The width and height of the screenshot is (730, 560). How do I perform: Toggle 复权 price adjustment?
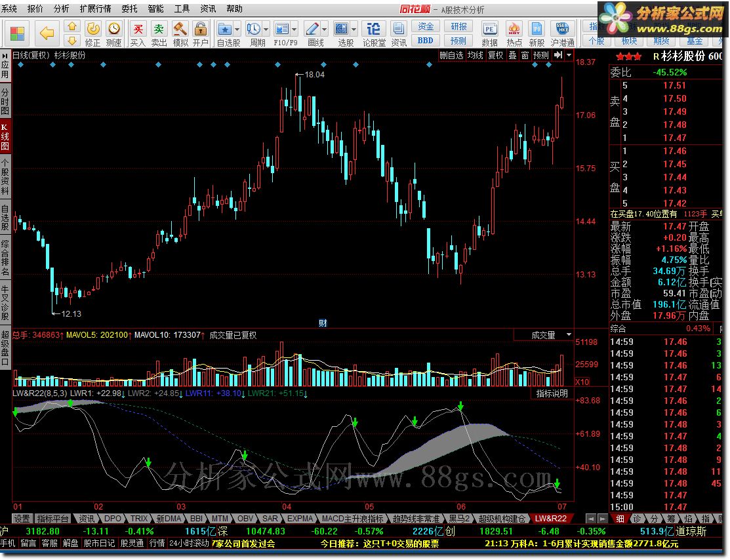coord(495,55)
